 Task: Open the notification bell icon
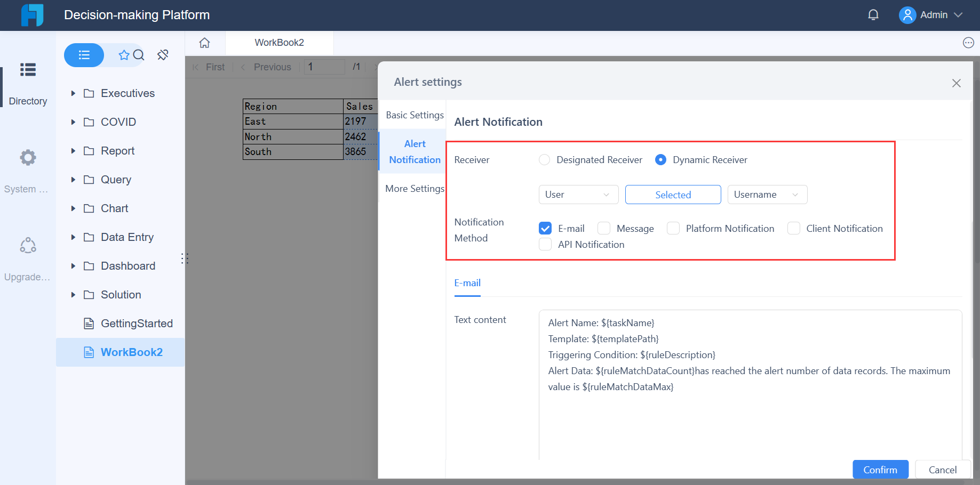tap(873, 14)
